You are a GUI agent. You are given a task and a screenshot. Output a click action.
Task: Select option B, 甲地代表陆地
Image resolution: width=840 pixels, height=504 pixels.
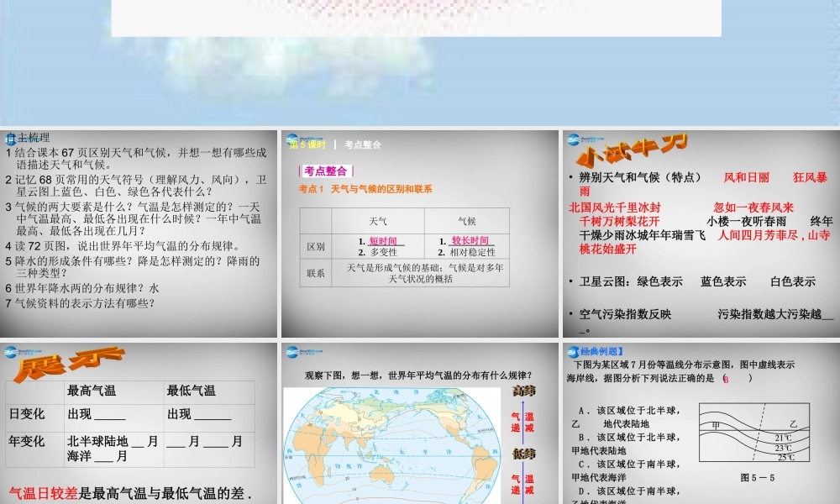627,444
